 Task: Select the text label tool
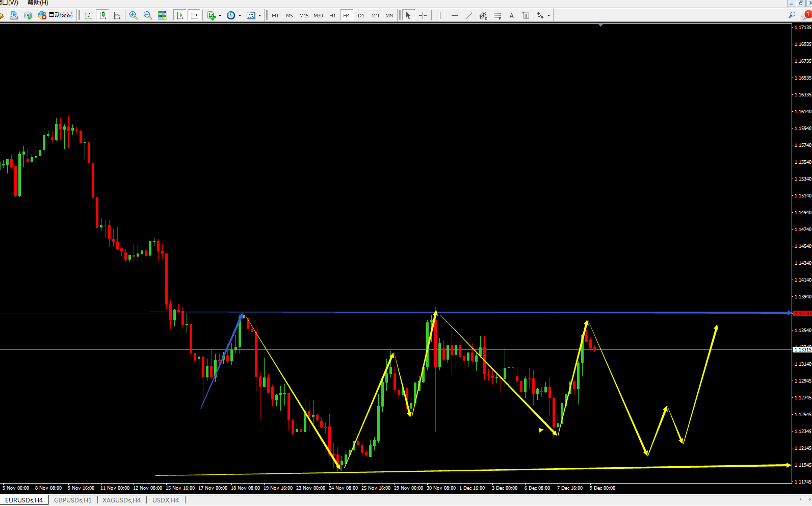526,15
